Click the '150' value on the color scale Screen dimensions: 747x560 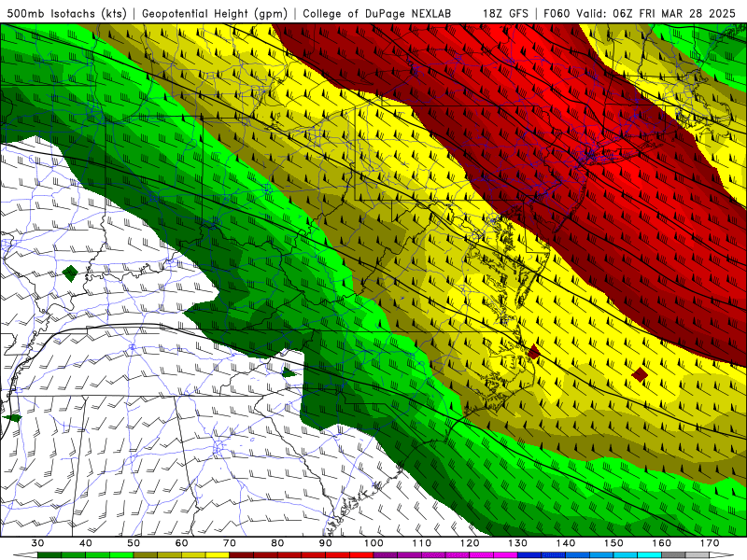[613, 543]
